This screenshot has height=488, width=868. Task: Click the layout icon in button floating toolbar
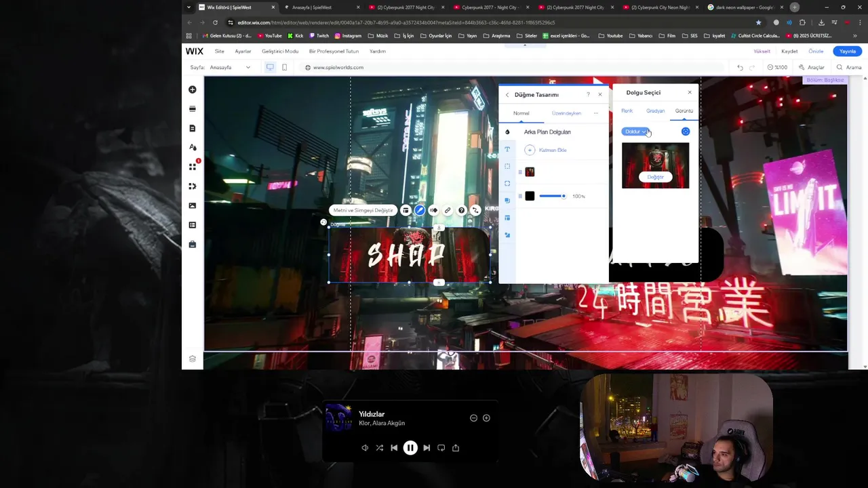[406, 210]
